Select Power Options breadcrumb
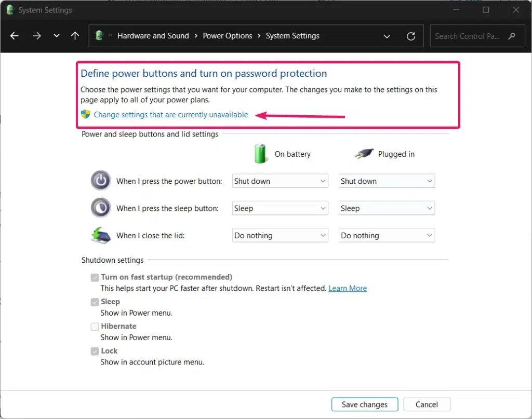This screenshot has width=532, height=419. pyautogui.click(x=228, y=36)
